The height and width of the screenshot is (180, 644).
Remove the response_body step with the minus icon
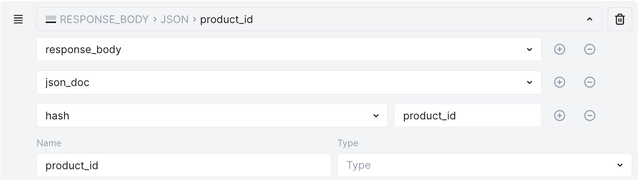pyautogui.click(x=589, y=49)
